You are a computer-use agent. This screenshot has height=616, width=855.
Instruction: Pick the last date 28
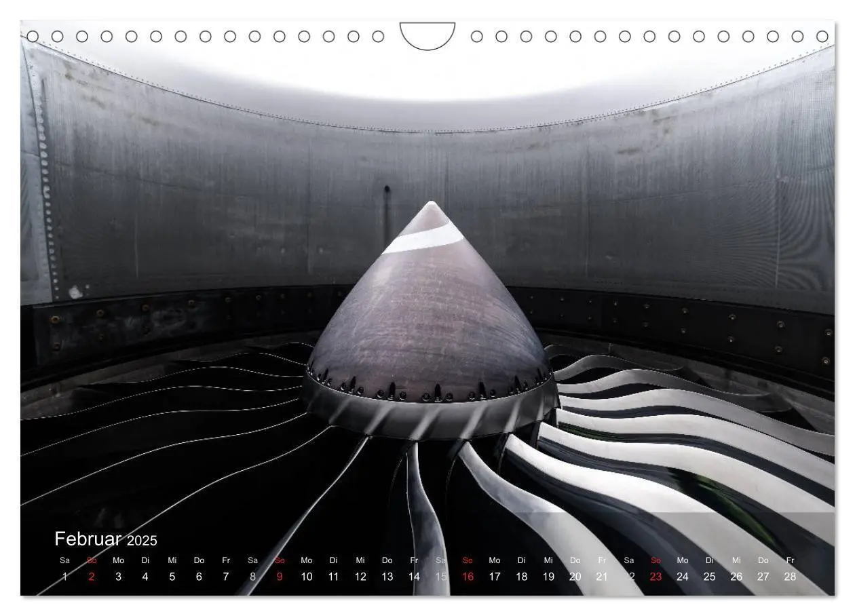point(790,577)
